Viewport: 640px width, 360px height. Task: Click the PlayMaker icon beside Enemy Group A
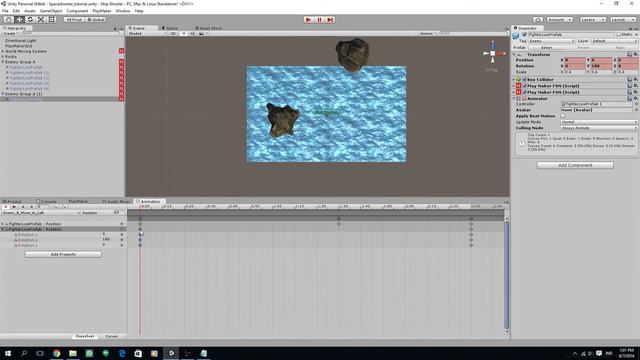click(121, 62)
